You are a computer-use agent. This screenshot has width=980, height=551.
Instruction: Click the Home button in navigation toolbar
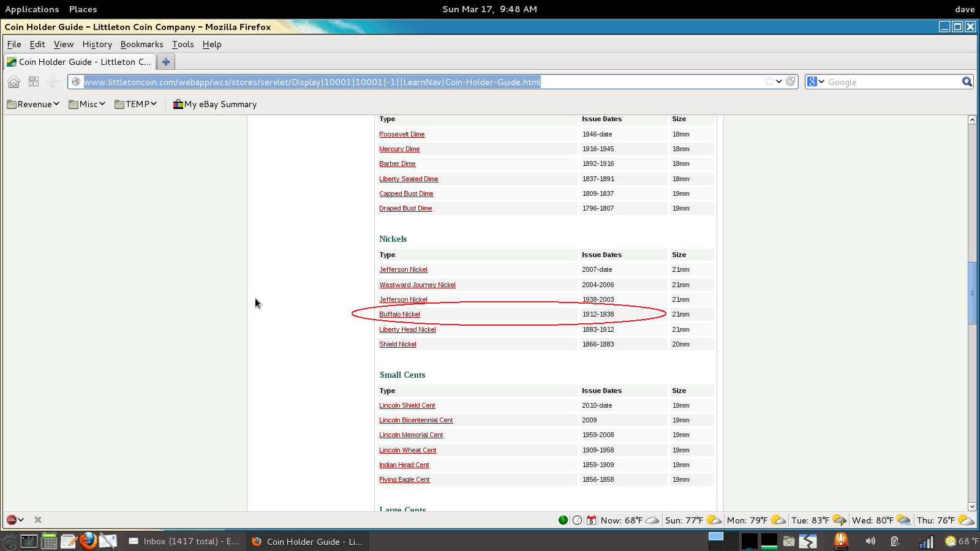[x=14, y=82]
